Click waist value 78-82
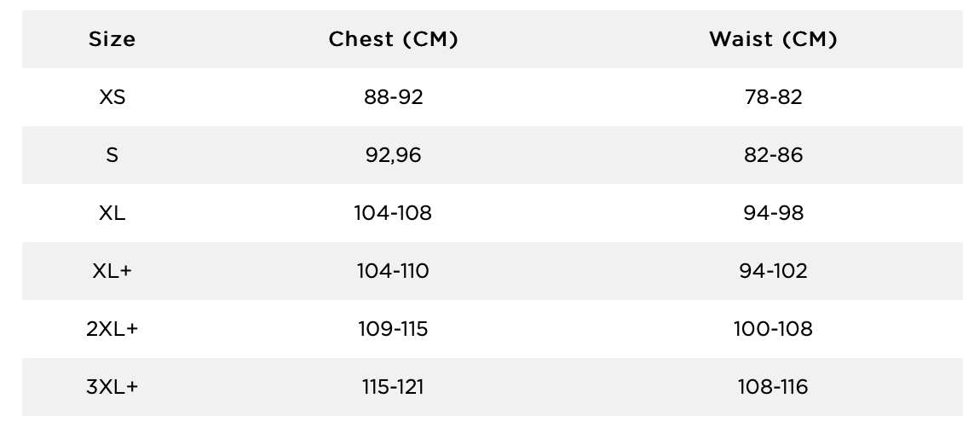This screenshot has height=433, width=980. point(773,97)
